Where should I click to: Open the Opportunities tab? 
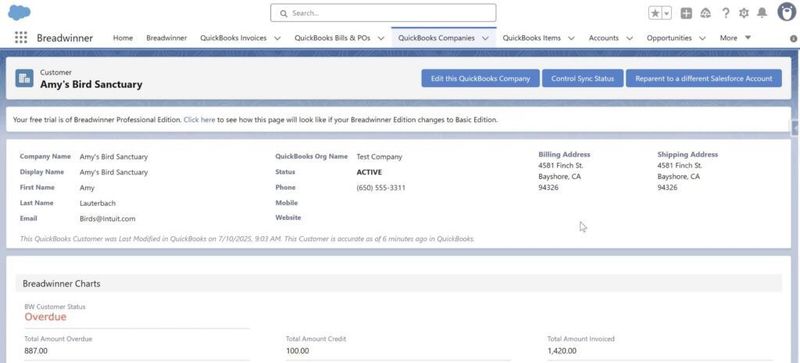click(x=669, y=38)
